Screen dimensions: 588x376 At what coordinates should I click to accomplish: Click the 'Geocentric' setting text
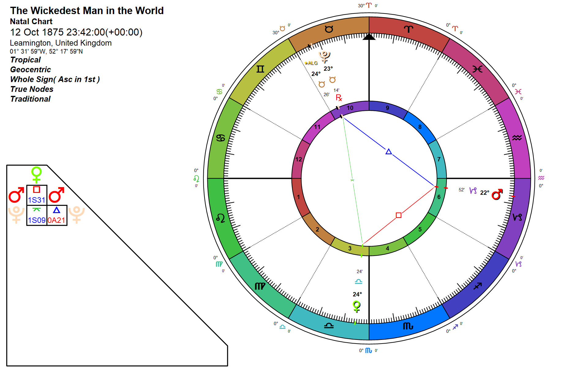click(30, 70)
